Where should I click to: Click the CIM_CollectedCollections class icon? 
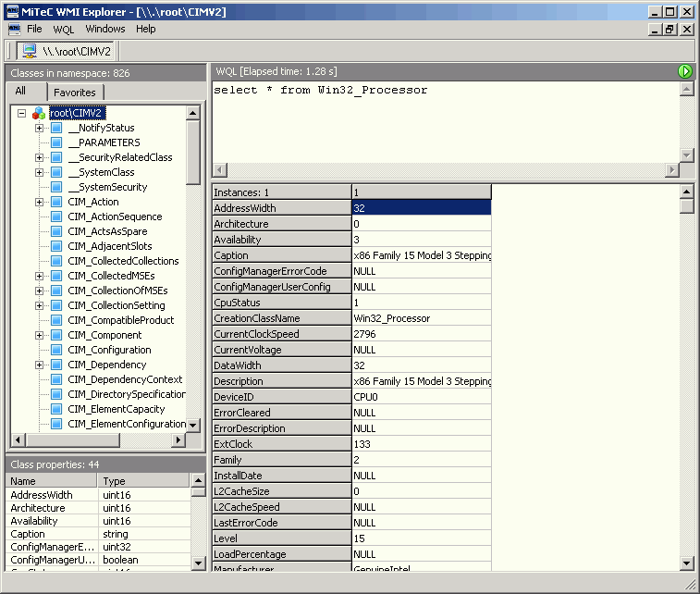click(x=56, y=261)
